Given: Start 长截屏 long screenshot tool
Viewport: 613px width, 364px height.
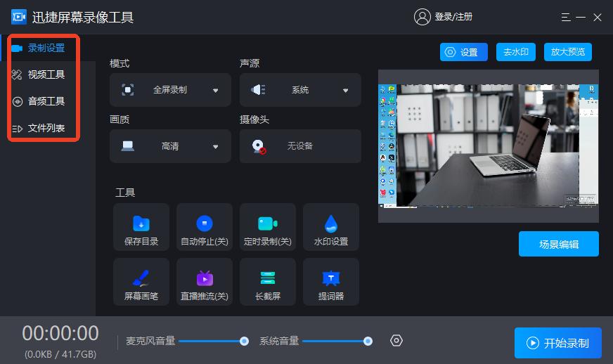Looking at the screenshot, I should click(268, 282).
